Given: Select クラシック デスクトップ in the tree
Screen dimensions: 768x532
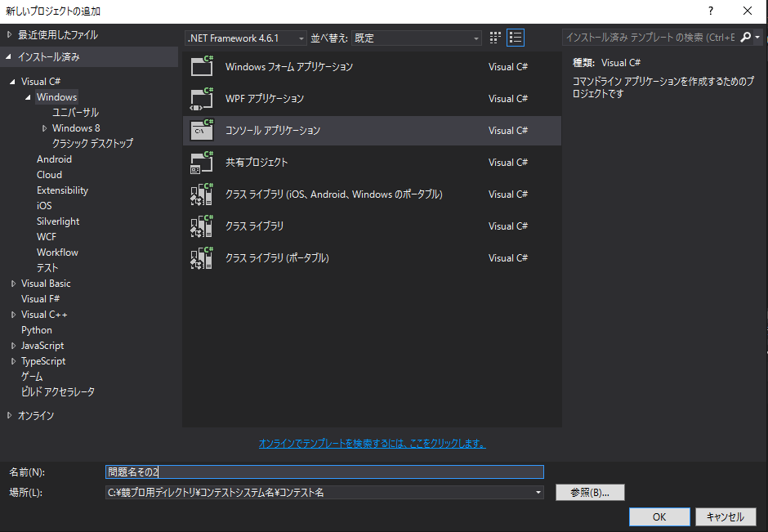Looking at the screenshot, I should click(x=92, y=144).
